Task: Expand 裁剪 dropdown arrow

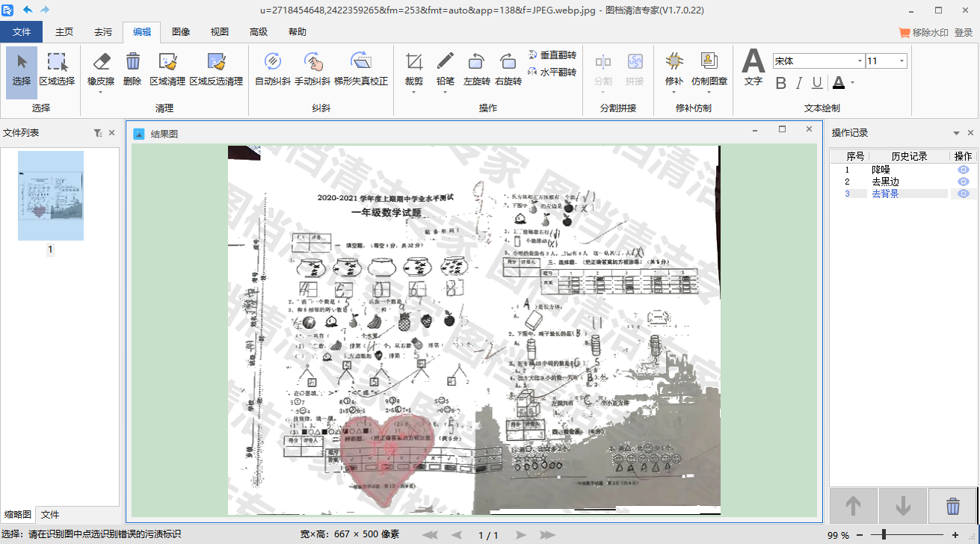Action: click(414, 92)
